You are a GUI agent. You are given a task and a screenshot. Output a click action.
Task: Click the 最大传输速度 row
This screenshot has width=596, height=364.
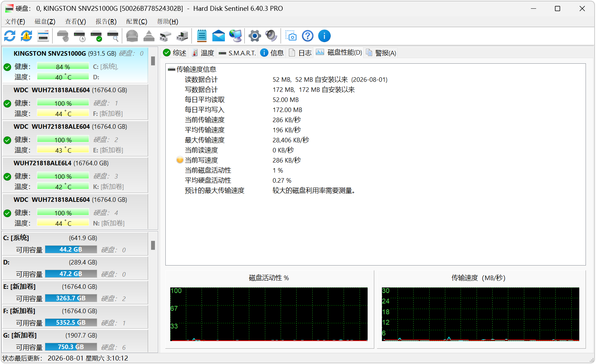tap(375, 140)
